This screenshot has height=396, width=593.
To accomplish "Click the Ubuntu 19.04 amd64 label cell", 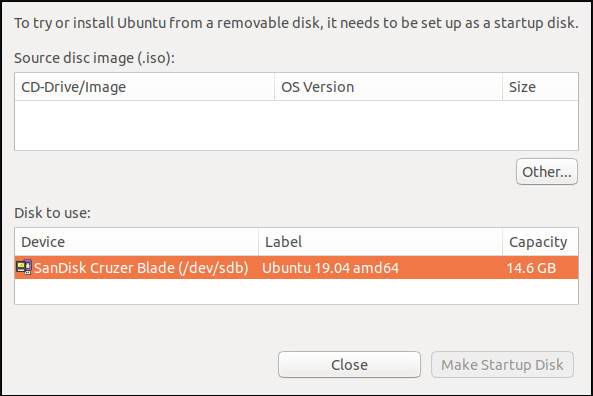I will coord(331,268).
